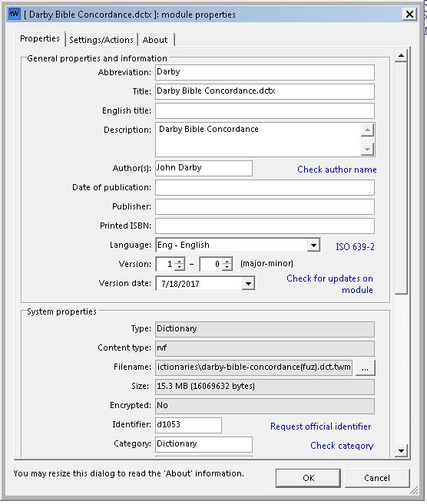Open the ISO 639-2 link

tap(355, 247)
